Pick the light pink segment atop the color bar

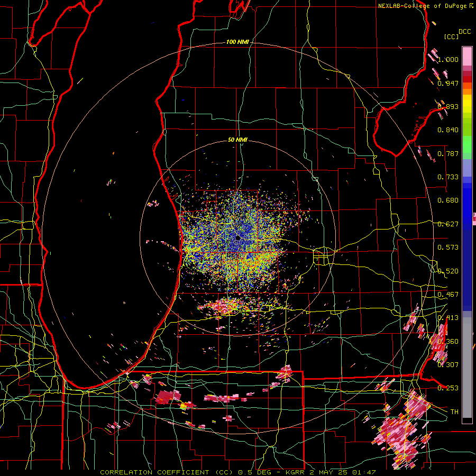(x=467, y=56)
